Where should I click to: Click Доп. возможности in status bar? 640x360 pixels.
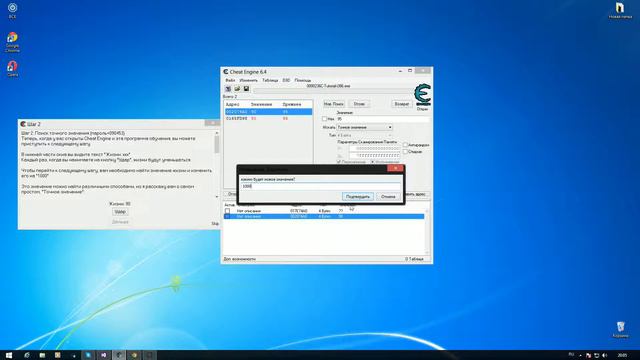(240, 259)
